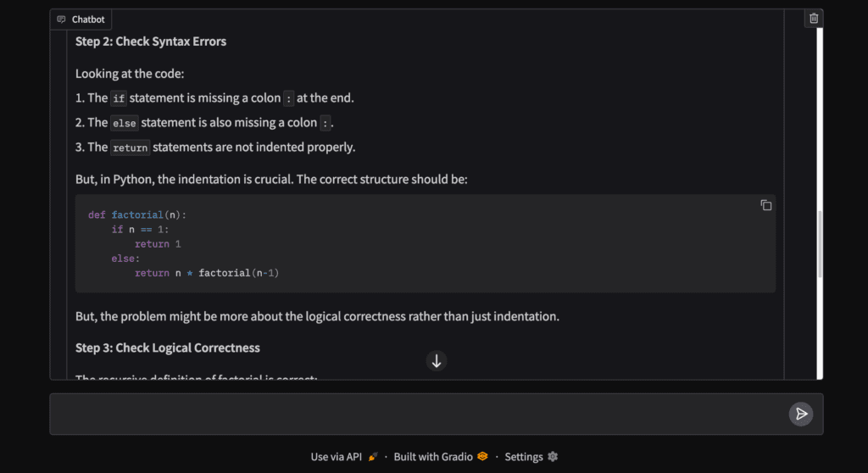868x473 pixels.
Task: Clear the chat with the trash icon
Action: 813,19
